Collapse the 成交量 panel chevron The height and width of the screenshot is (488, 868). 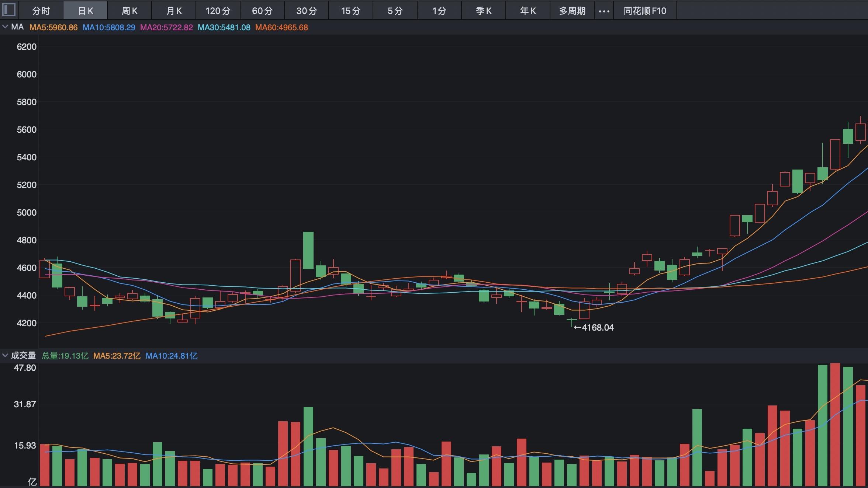pyautogui.click(x=5, y=355)
